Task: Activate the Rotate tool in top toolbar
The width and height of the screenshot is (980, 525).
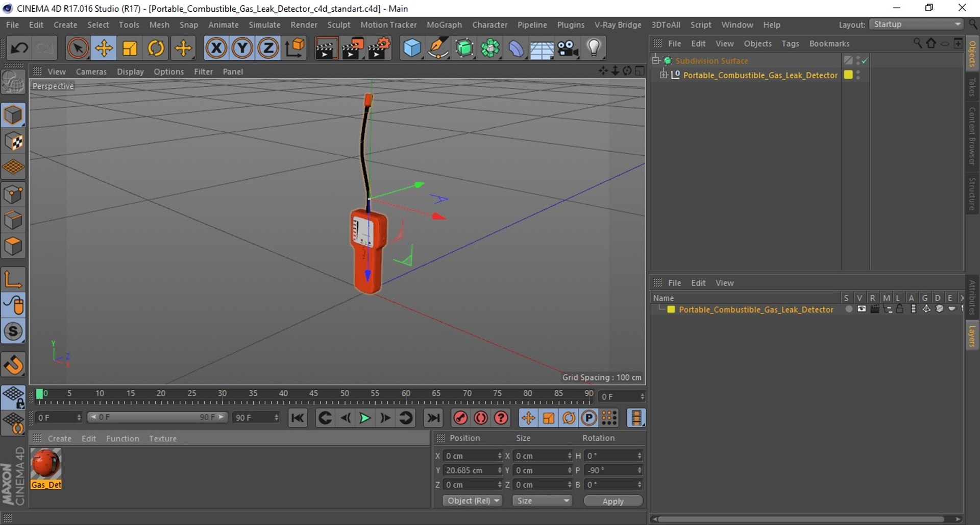Action: pyautogui.click(x=156, y=48)
